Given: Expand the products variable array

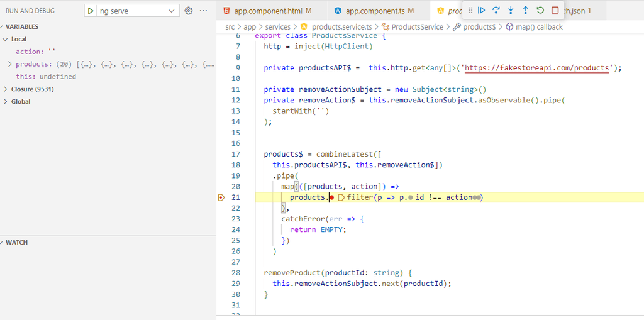Looking at the screenshot, I should [x=10, y=64].
